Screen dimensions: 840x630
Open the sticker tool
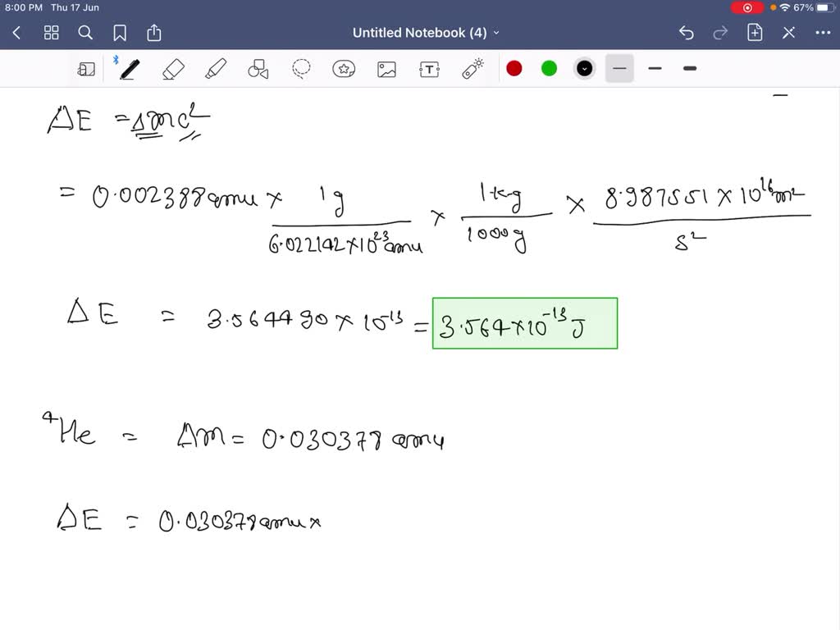pos(344,69)
